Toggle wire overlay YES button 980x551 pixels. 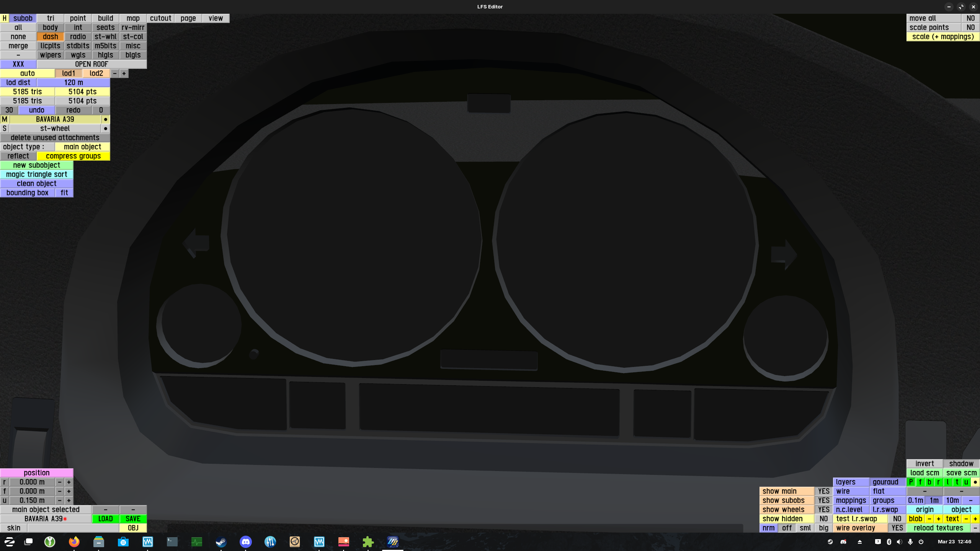point(897,528)
